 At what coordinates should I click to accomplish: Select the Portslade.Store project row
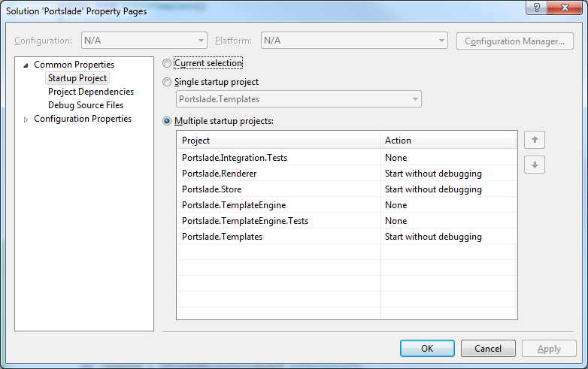[278, 189]
